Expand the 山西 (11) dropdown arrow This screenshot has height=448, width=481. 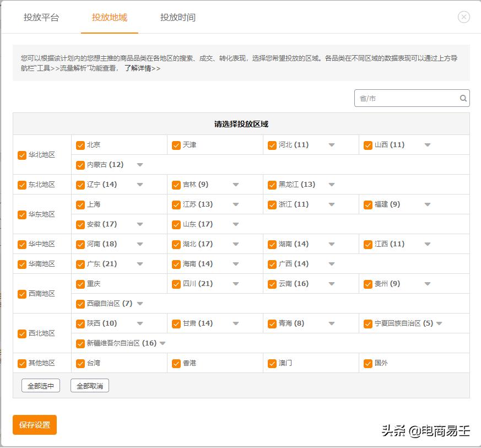(428, 145)
